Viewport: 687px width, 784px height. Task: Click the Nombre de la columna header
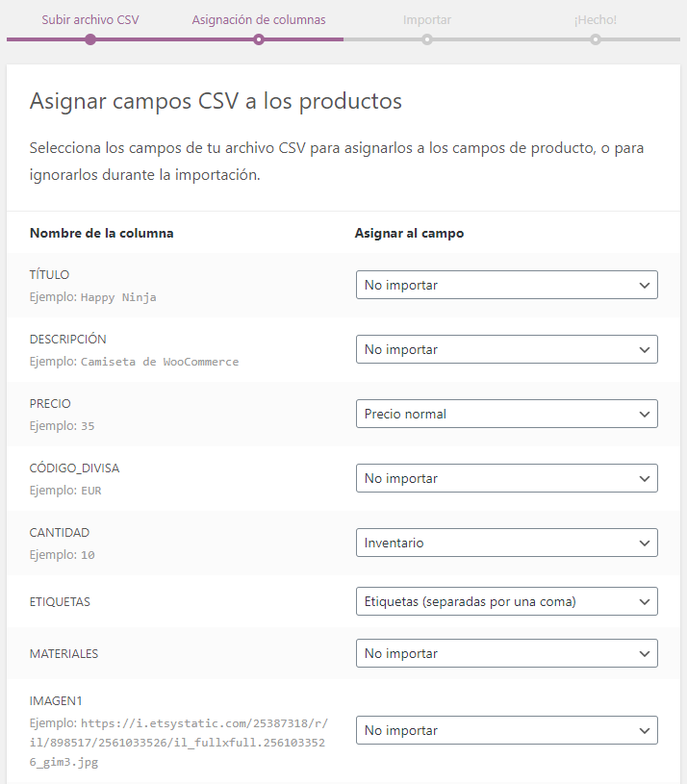click(x=101, y=233)
